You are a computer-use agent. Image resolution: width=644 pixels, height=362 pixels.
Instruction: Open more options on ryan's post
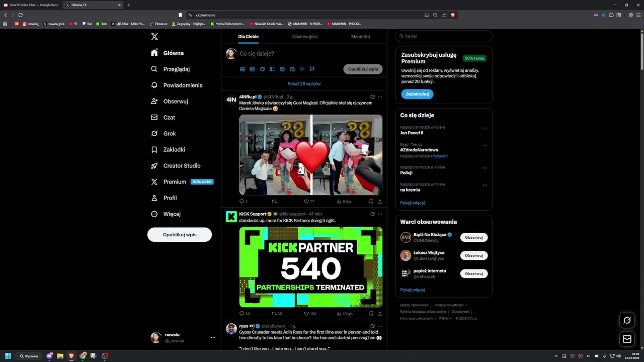380,326
